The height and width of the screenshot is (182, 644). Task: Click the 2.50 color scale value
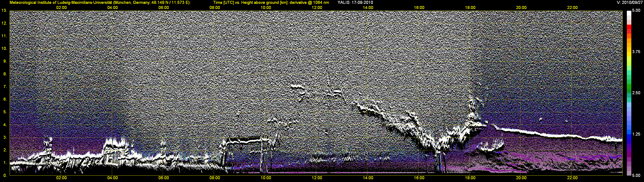[636, 93]
